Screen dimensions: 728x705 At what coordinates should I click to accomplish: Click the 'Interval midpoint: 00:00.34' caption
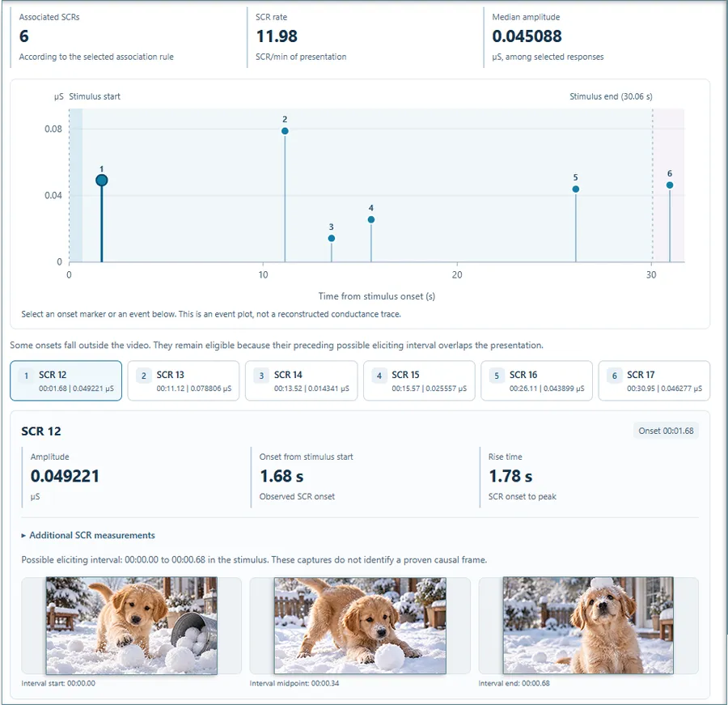pos(294,683)
